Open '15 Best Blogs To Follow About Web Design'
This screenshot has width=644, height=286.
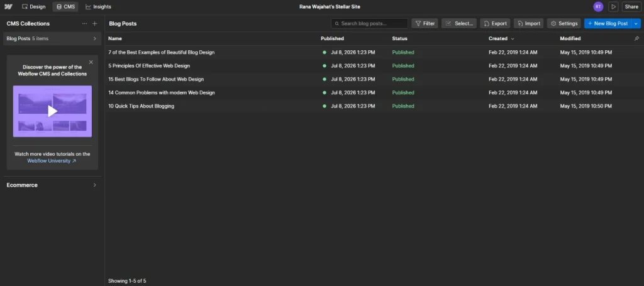156,79
